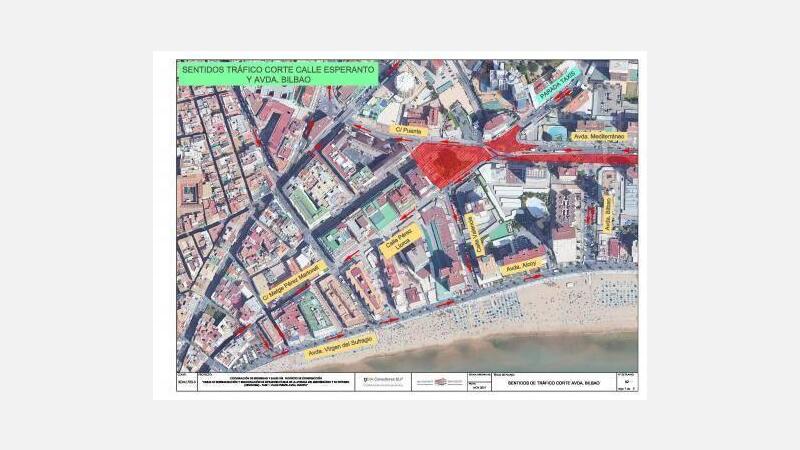Click 'SENTIDOS DE TRÁFICO CORTE AVDA. BILBAO' in title block
This screenshot has width=800, height=450.
coord(554,383)
